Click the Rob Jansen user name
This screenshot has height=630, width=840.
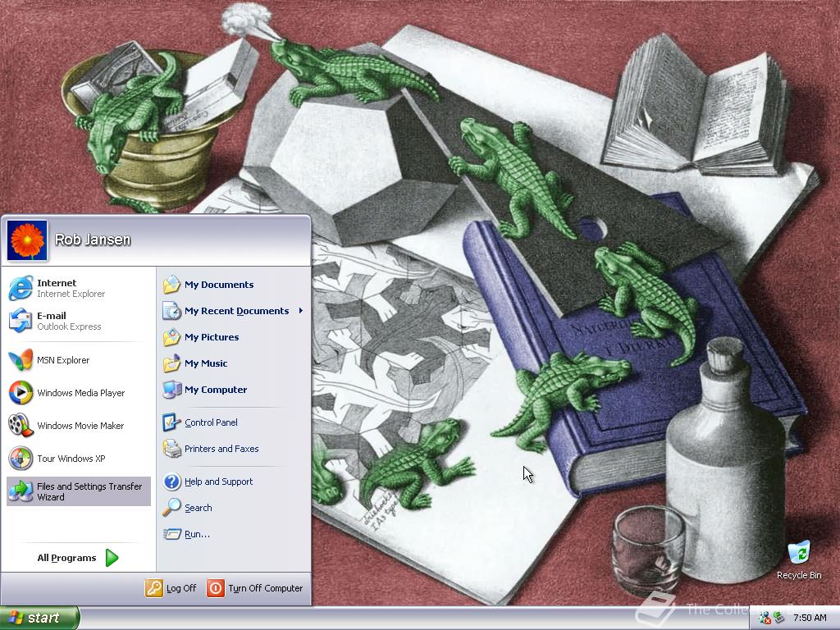click(93, 240)
